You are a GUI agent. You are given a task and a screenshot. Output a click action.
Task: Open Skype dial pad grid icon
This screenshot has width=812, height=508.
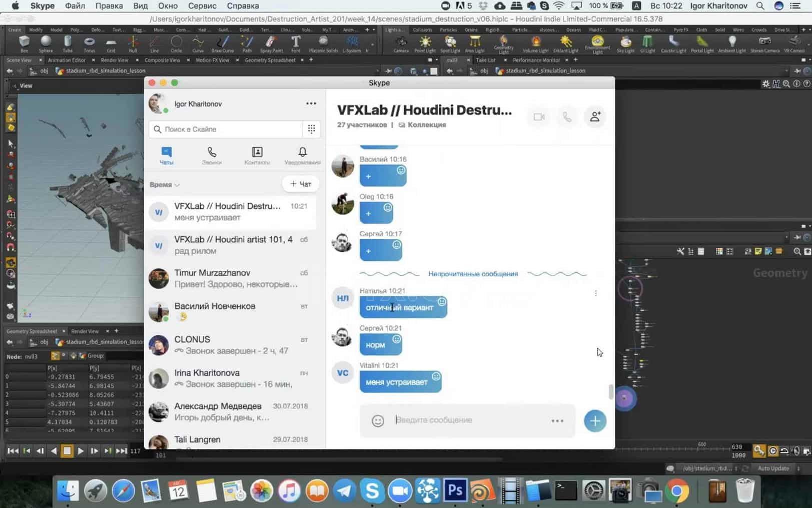point(311,129)
